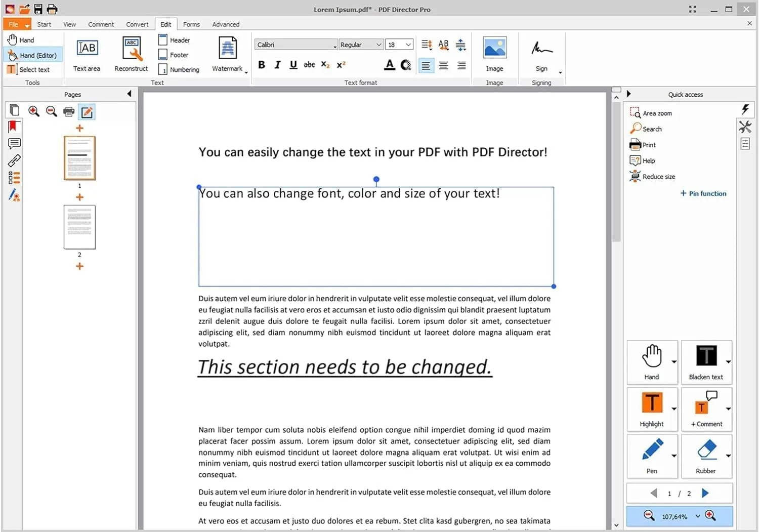Expand the zoom percentage dropdown
Viewport: 759px width, 532px height.
[699, 516]
